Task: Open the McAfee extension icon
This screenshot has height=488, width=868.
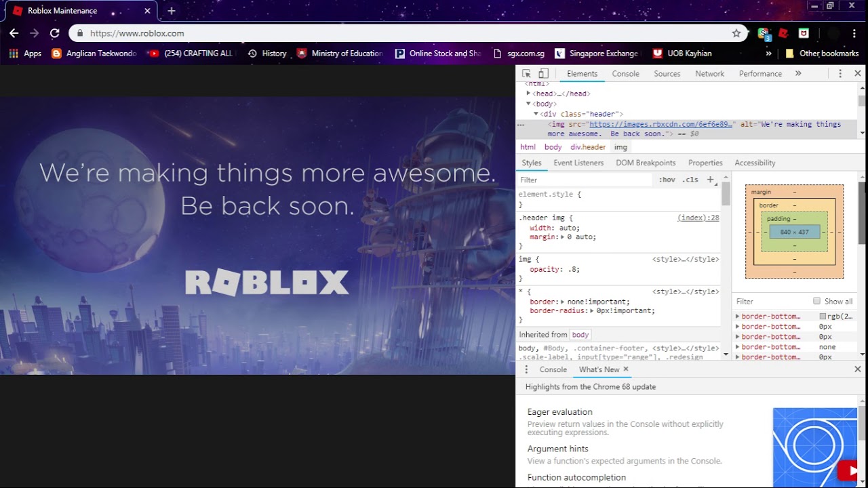Action: click(x=804, y=33)
